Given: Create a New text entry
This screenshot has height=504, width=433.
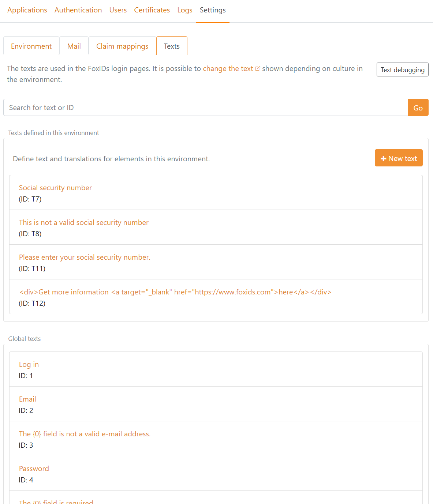Looking at the screenshot, I should tap(399, 158).
